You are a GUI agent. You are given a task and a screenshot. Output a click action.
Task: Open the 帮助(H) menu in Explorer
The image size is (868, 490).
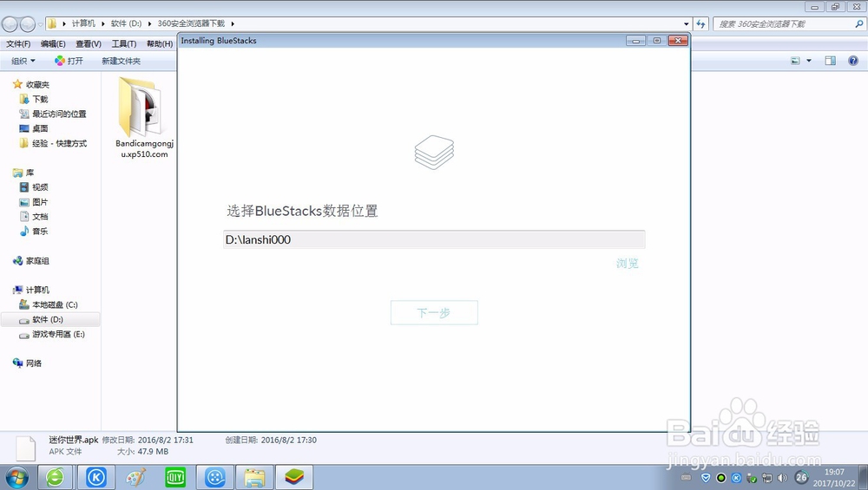click(160, 43)
